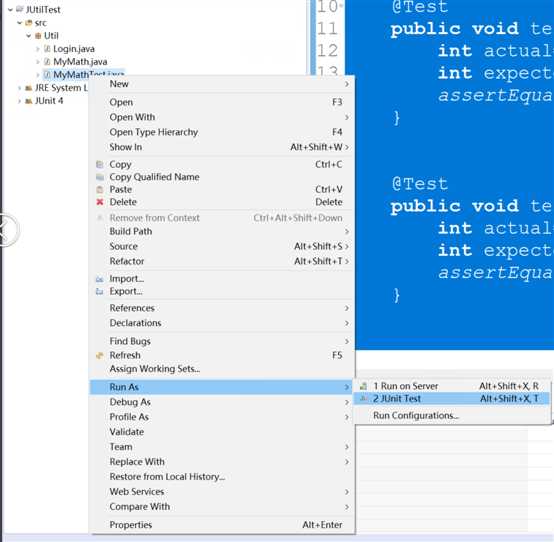
Task: Select Login.java in package explorer
Action: tap(74, 49)
